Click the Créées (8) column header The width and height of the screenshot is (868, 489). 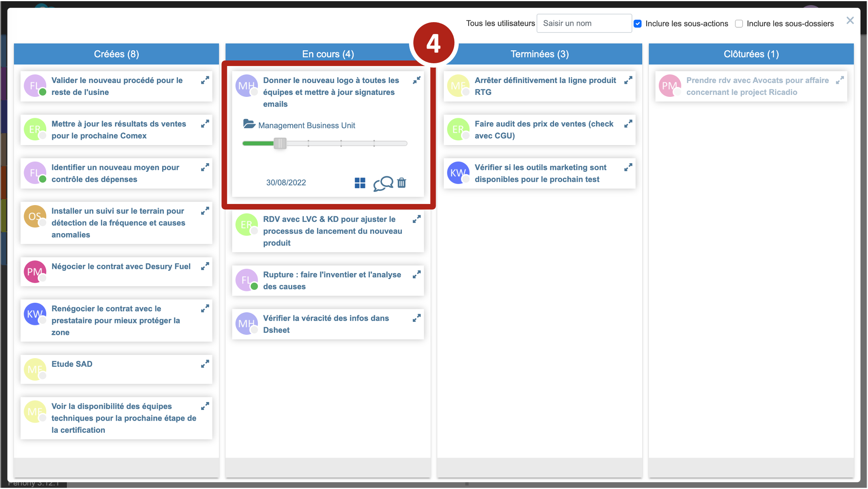click(x=116, y=54)
